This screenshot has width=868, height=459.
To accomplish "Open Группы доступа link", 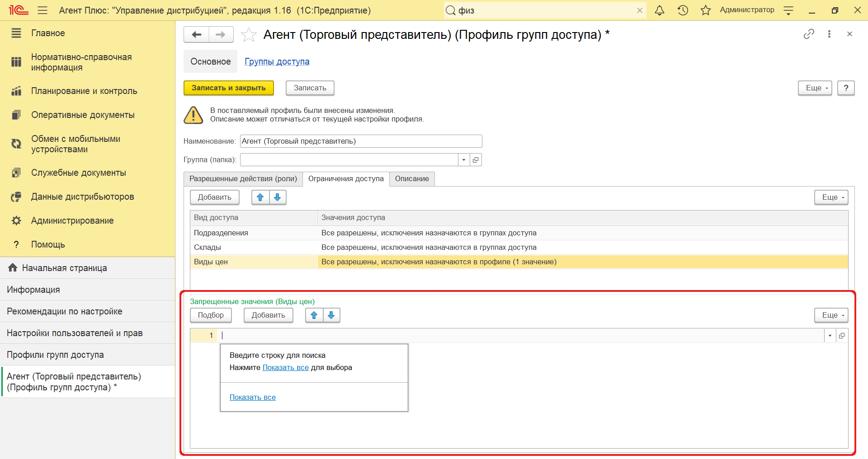I will [x=277, y=61].
